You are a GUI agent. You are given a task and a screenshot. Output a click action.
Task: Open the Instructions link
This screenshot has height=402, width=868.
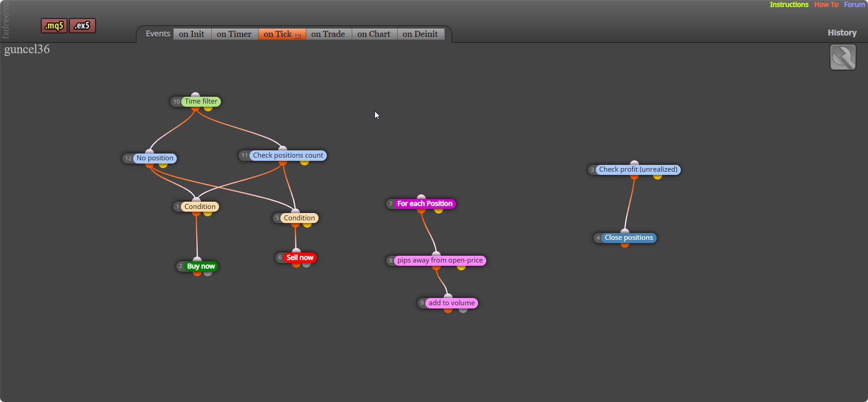pos(789,5)
